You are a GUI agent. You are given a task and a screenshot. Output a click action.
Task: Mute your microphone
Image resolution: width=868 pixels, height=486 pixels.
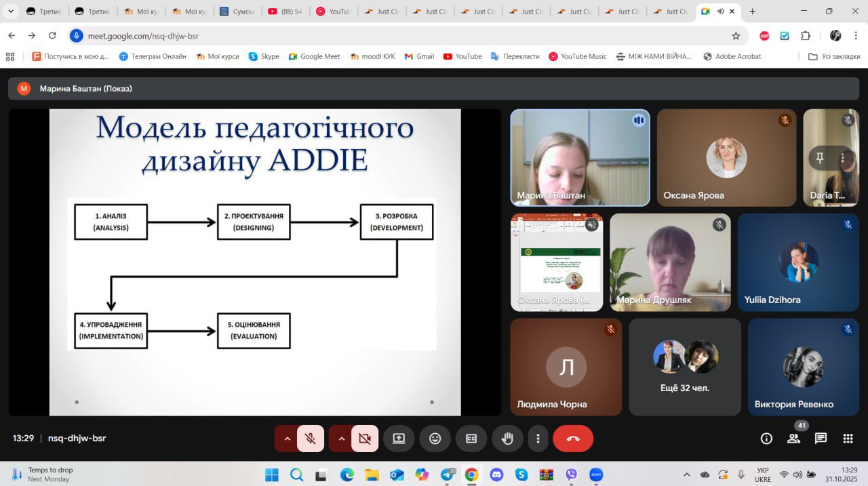pos(310,439)
